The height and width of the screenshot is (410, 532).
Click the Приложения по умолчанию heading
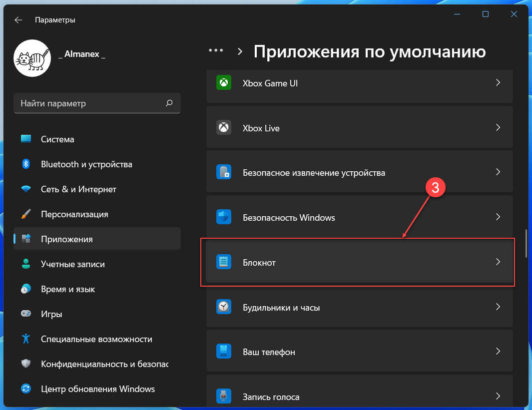pos(370,52)
